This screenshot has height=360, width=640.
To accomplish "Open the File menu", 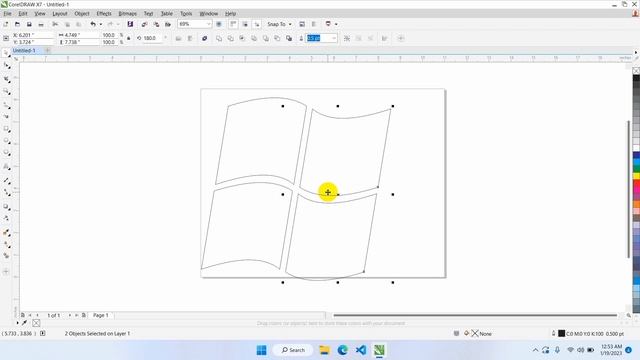I will click(7, 13).
